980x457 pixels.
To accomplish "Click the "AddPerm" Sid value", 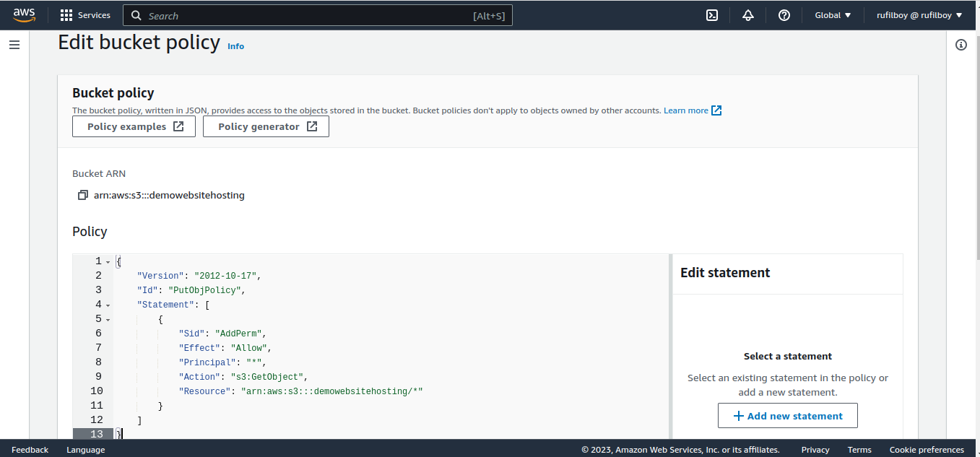I will coord(238,334).
